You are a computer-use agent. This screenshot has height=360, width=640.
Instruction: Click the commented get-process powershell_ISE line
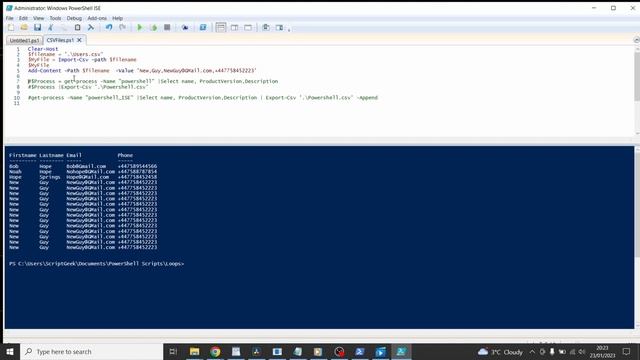(203, 98)
